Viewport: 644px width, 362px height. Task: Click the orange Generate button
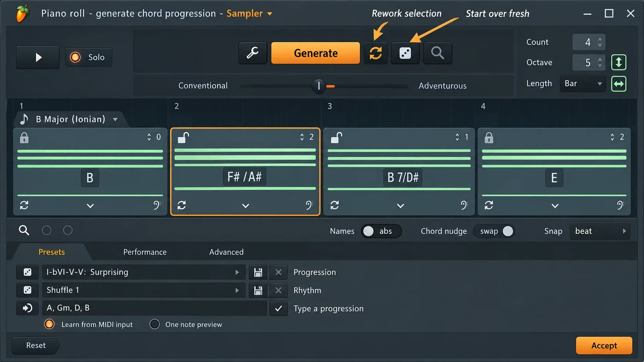(x=315, y=53)
